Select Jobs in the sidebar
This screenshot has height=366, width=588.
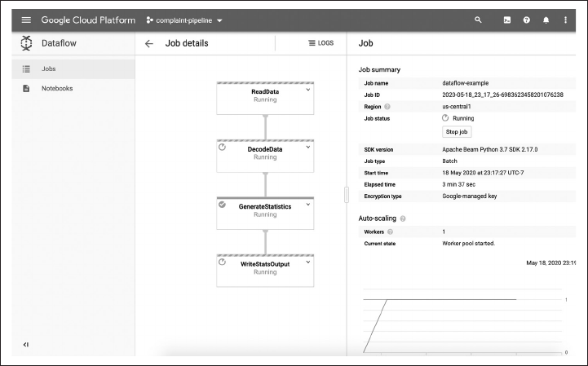coord(73,69)
